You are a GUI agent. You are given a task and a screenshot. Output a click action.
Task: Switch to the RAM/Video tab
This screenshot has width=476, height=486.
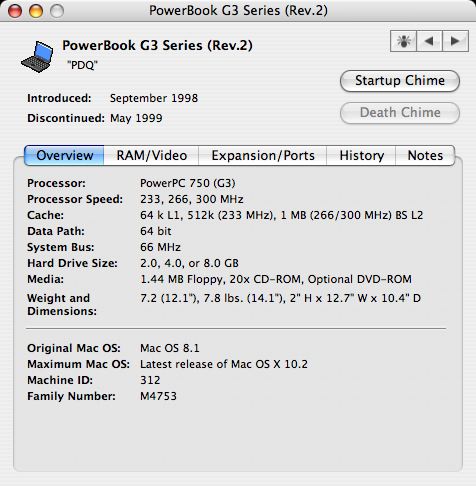[151, 155]
